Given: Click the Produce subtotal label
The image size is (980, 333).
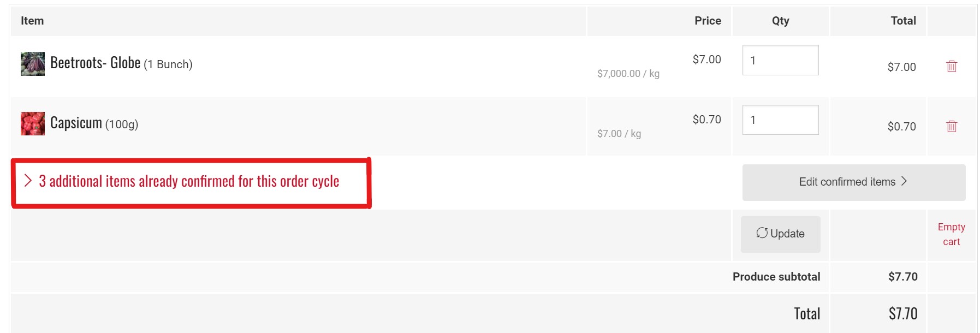Looking at the screenshot, I should coord(776,277).
